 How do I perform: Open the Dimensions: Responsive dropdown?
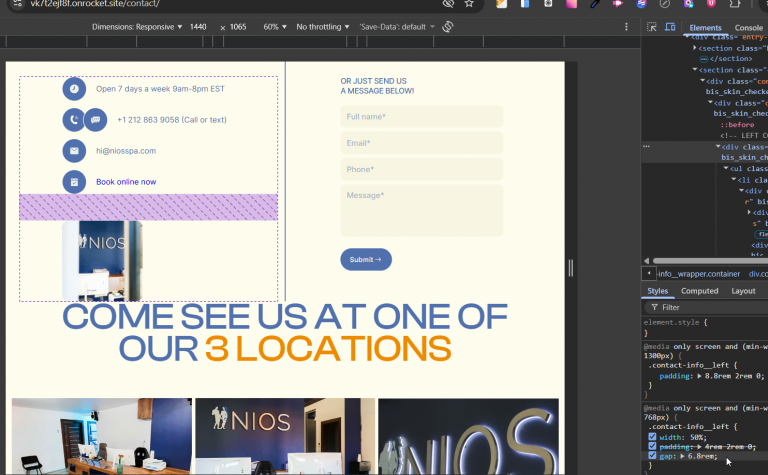pyautogui.click(x=137, y=27)
